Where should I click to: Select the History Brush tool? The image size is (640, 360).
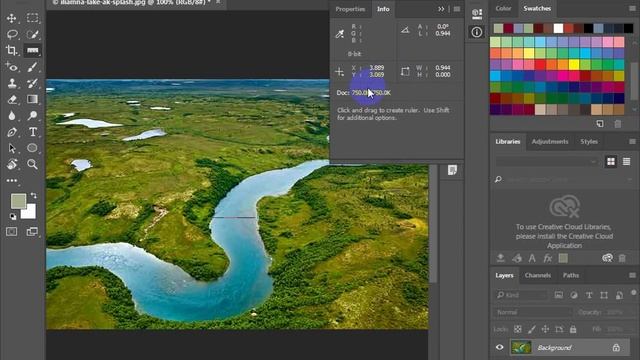click(32, 83)
